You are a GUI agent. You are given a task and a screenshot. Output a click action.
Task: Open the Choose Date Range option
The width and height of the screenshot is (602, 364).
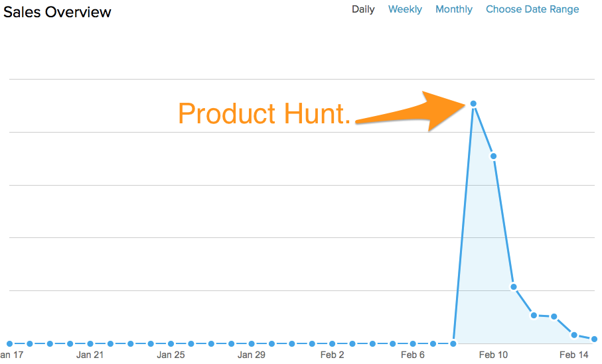coord(532,9)
